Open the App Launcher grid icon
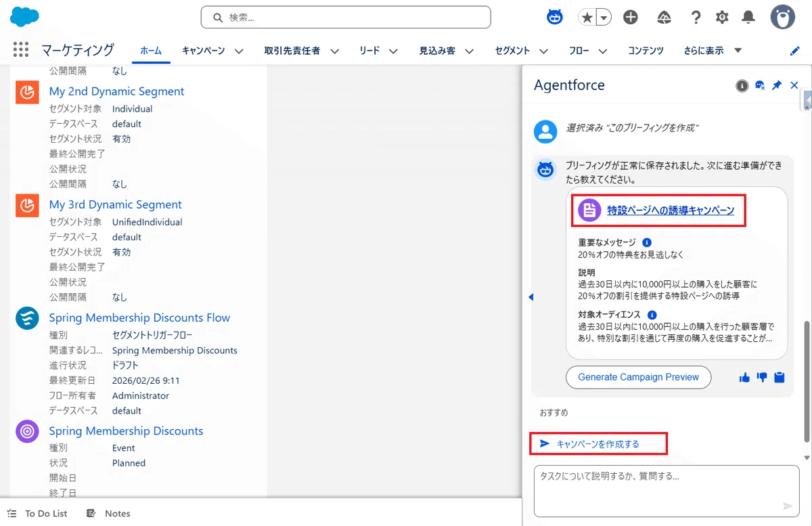The width and height of the screenshot is (812, 526). tap(20, 49)
